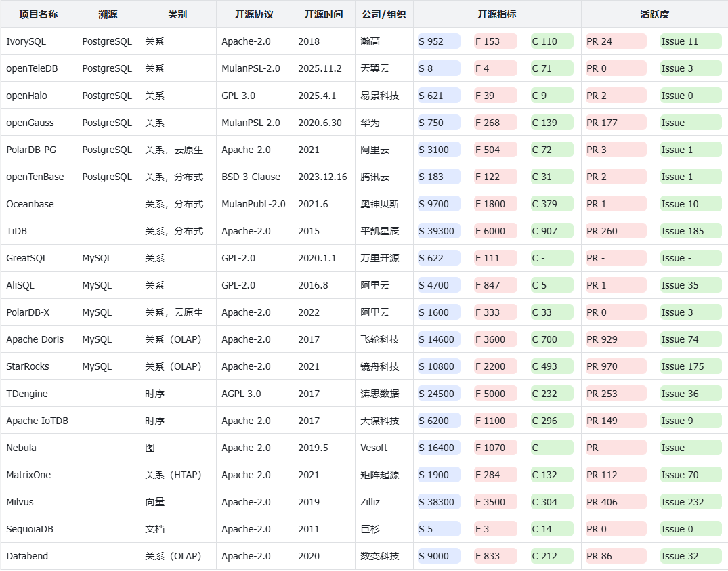
Task: Click the PR 970 badge for StarRocks
Action: [x=616, y=366]
